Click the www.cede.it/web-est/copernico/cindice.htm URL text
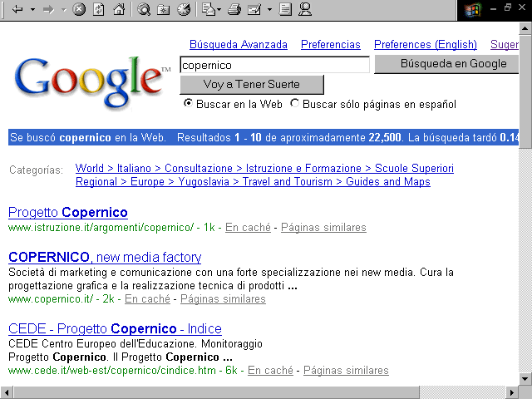The image size is (532, 399). tap(112, 370)
